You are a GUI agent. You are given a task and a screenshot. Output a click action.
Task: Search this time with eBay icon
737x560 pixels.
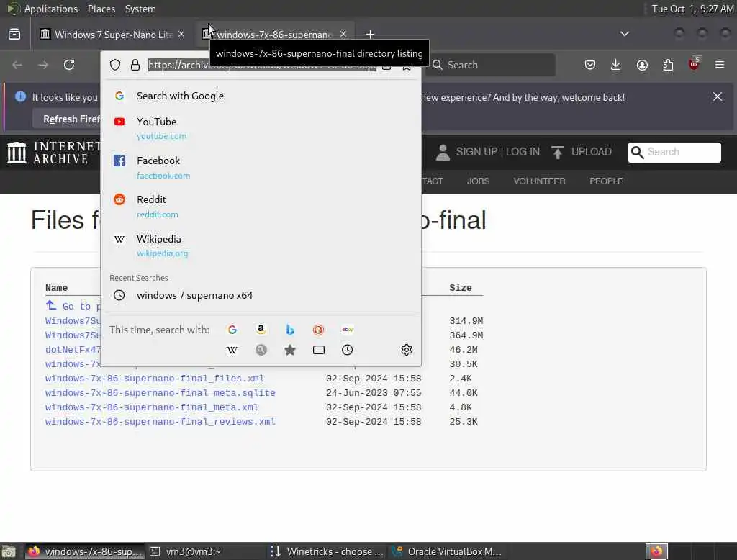(348, 330)
